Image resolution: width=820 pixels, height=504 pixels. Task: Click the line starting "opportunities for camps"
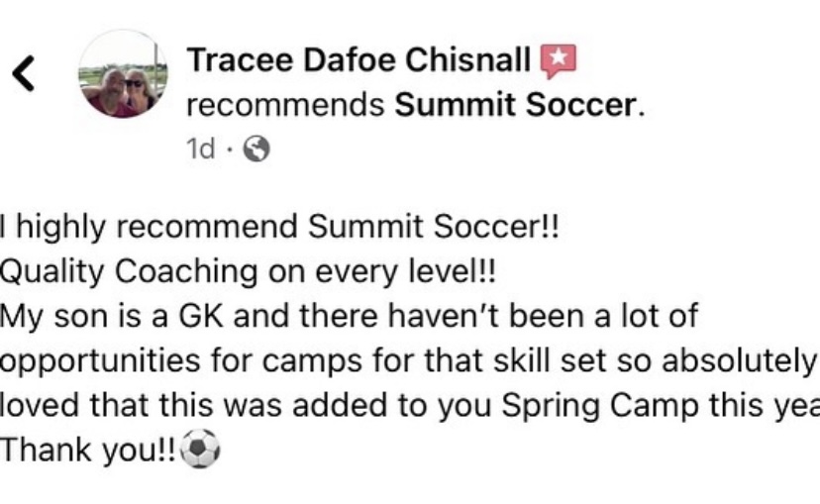click(409, 361)
